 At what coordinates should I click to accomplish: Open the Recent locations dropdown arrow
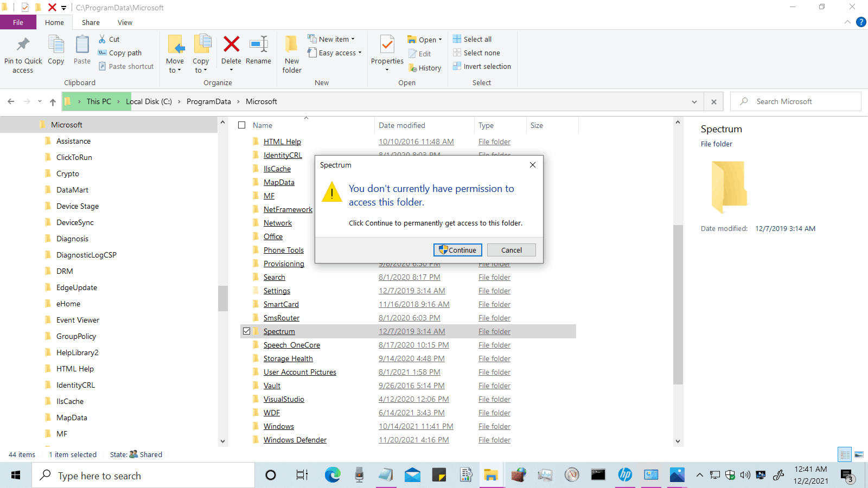(40, 101)
